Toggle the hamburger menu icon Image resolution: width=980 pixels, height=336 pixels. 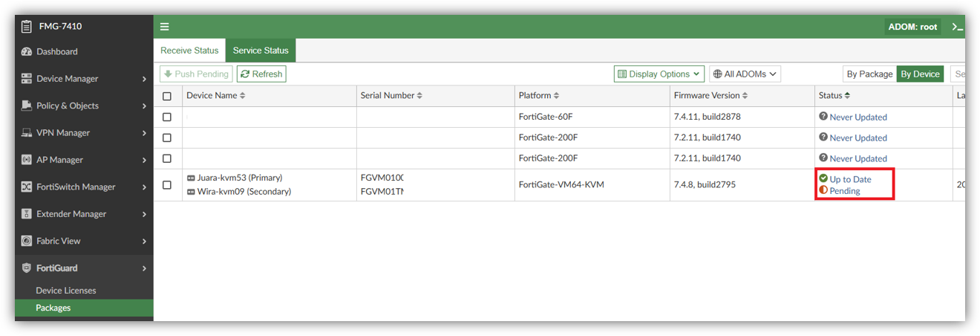pos(165,27)
